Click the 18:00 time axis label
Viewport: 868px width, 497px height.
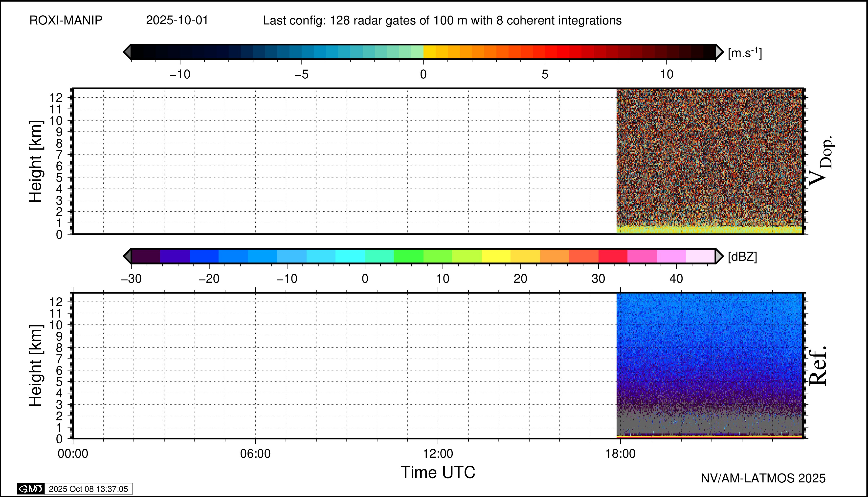tap(621, 454)
